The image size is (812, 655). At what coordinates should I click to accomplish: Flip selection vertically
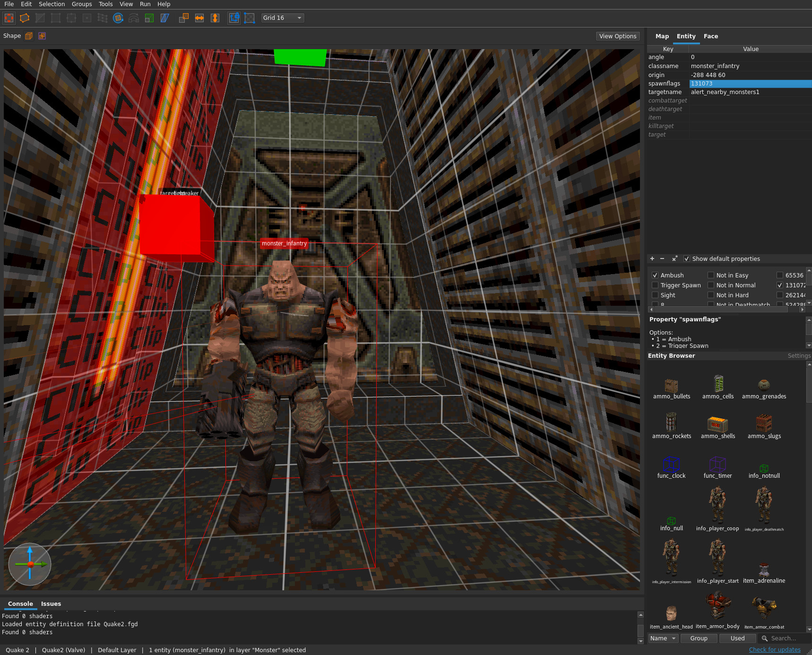[215, 18]
